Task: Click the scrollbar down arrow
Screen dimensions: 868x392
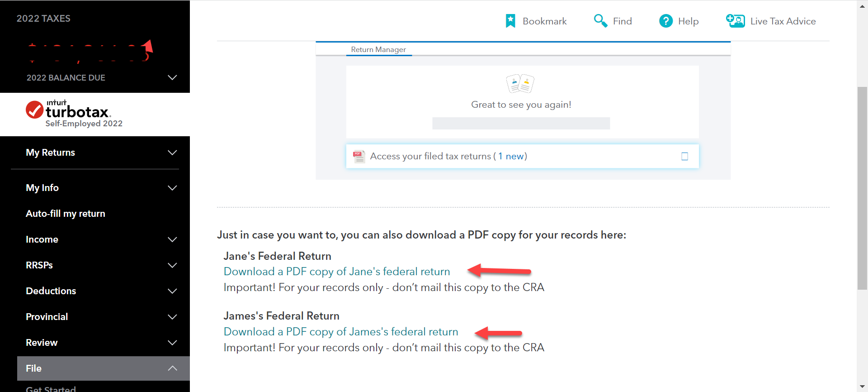Action: click(862, 387)
